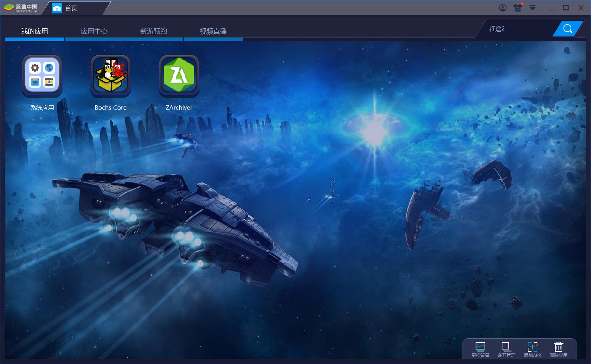Click the 更换背景 change background icon
591x364 pixels.
pos(480,349)
